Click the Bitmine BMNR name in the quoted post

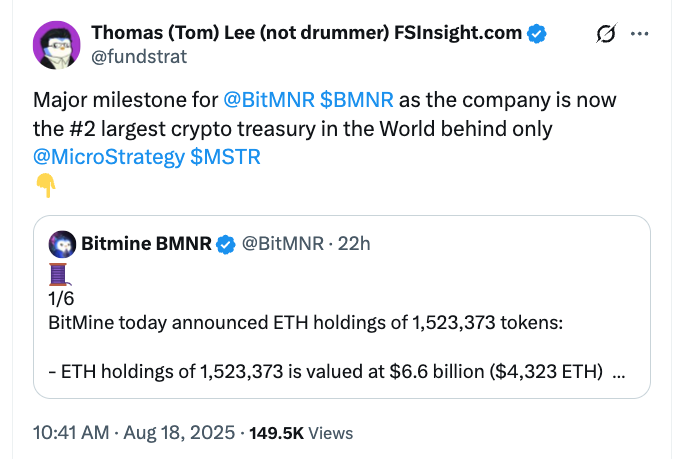147,243
